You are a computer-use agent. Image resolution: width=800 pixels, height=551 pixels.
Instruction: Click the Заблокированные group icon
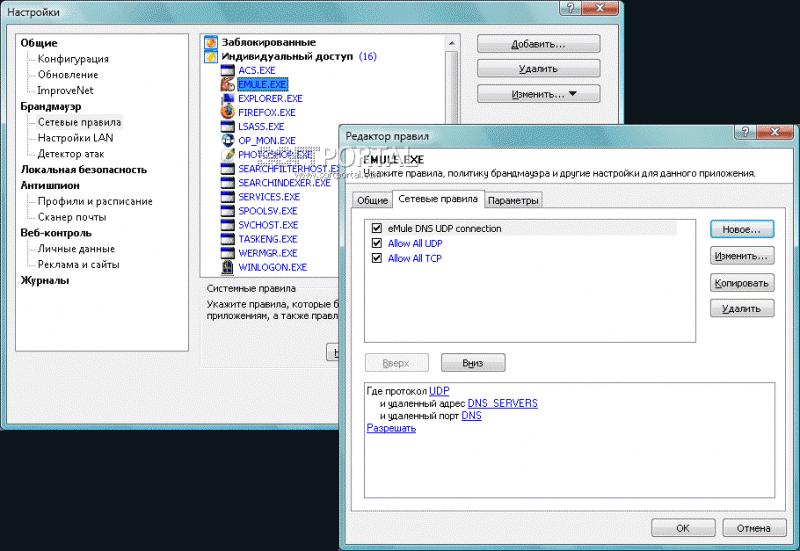pyautogui.click(x=211, y=42)
